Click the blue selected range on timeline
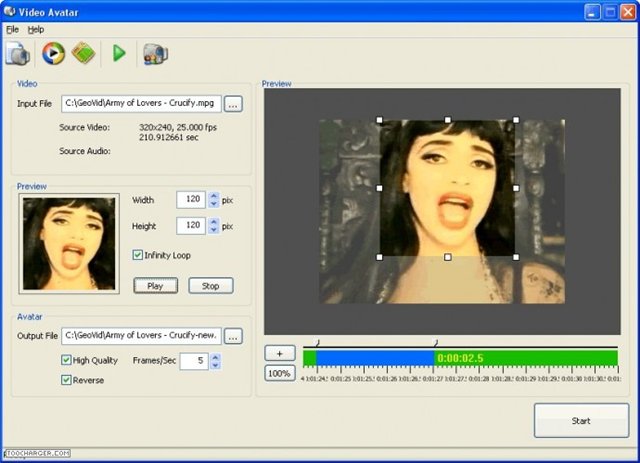This screenshot has width=640, height=463. (375, 358)
